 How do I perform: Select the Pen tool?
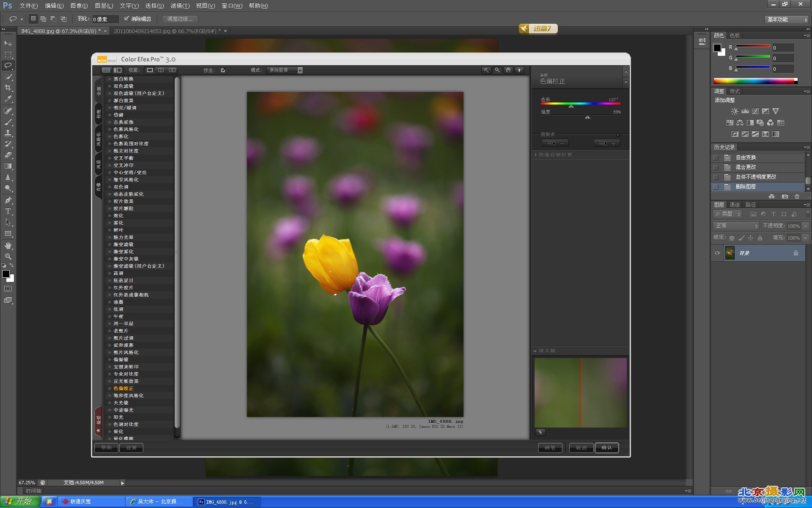(8, 200)
